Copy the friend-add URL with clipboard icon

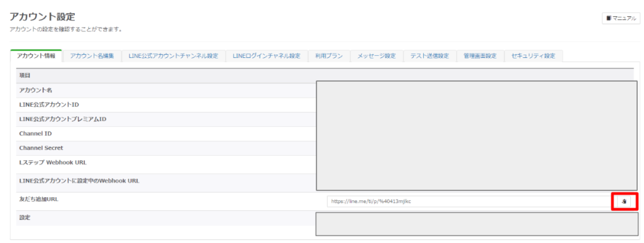pos(624,201)
